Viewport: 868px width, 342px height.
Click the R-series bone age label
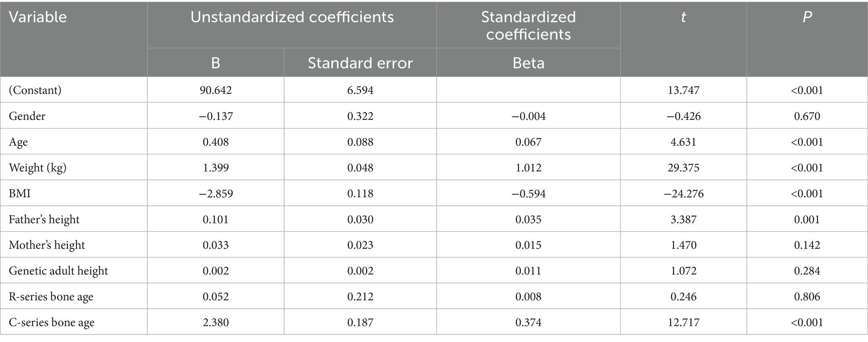pos(51,297)
